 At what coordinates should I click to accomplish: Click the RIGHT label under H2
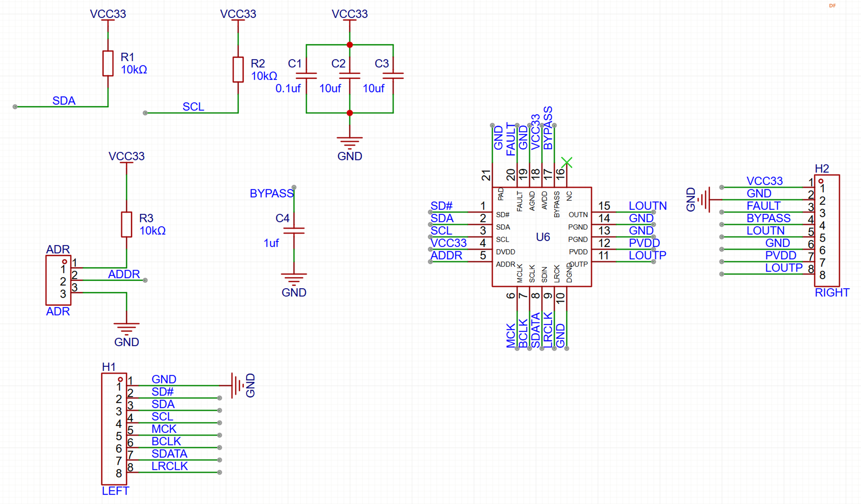coord(832,293)
